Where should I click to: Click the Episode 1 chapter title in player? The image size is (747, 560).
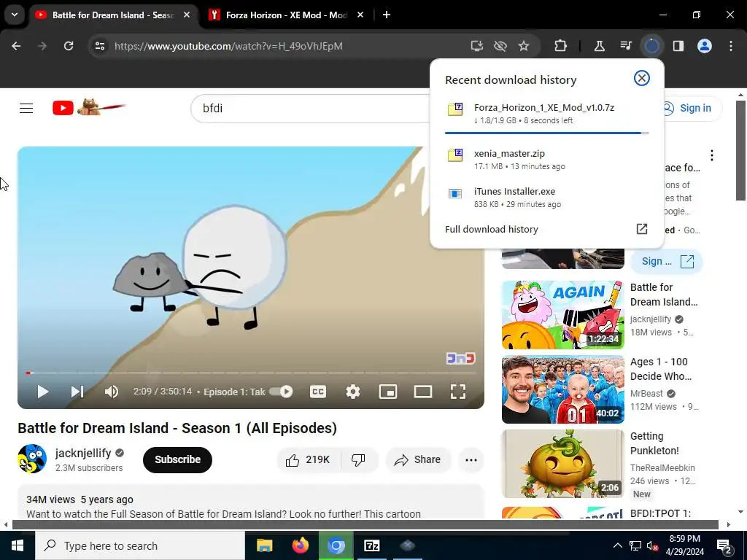(x=234, y=392)
